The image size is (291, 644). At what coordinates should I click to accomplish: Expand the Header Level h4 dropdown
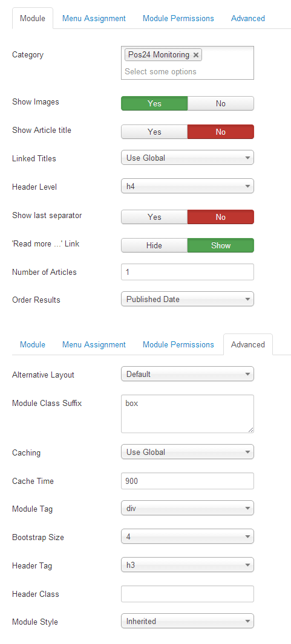pyautogui.click(x=188, y=186)
